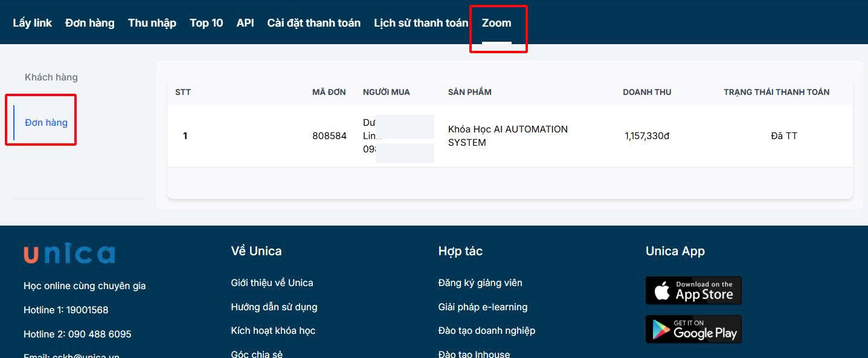Open Đăng ký giảng viên link
868x358 pixels.
click(x=480, y=283)
